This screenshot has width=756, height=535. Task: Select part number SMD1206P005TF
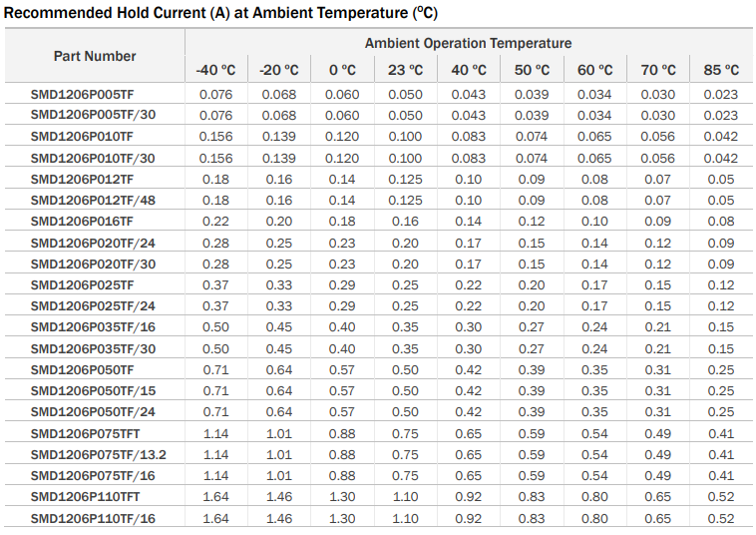82,94
